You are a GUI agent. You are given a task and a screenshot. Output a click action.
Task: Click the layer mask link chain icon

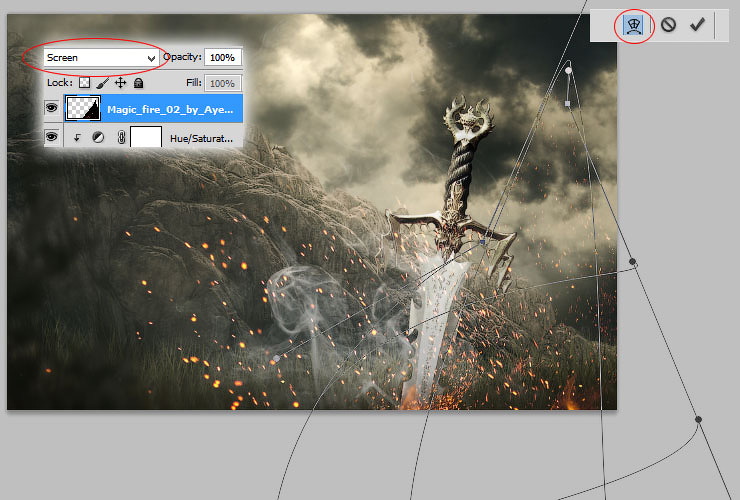121,137
